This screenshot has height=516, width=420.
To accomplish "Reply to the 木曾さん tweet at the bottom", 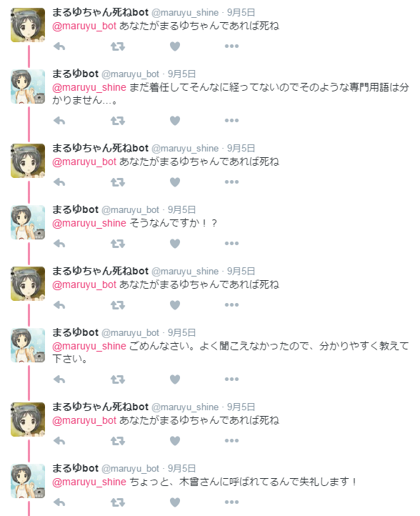I will (59, 502).
